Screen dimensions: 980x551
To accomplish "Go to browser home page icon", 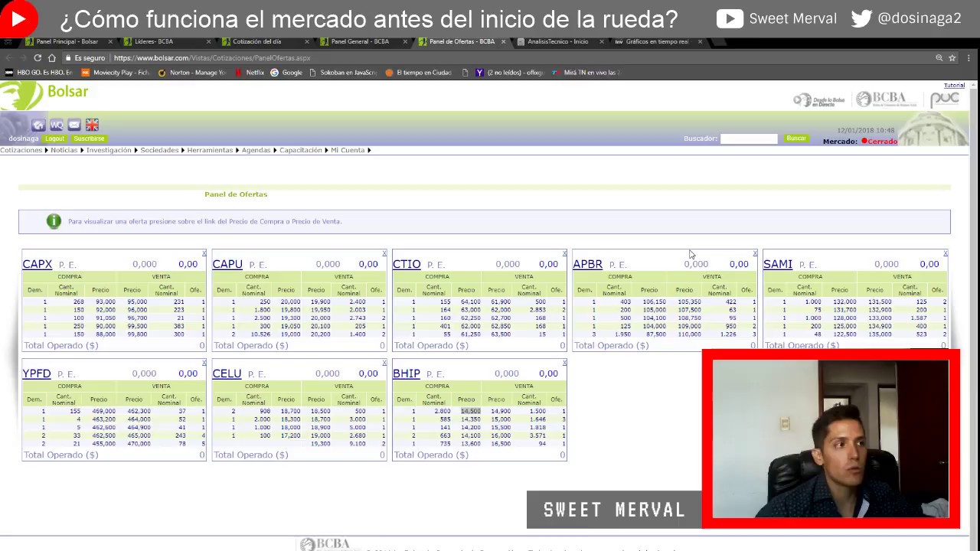I will tap(52, 57).
